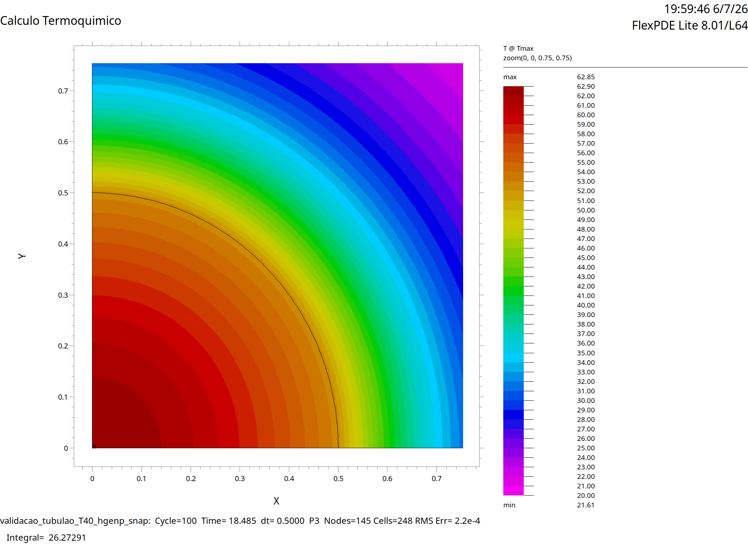Click the dark red top segment of the color bar
748x560 pixels.
coord(514,91)
